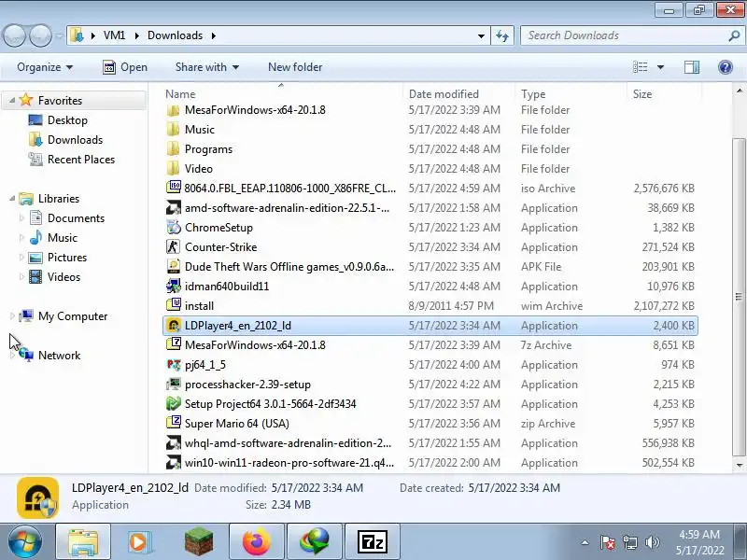
Task: Open Windows Explorer from the taskbar
Action: click(x=83, y=541)
